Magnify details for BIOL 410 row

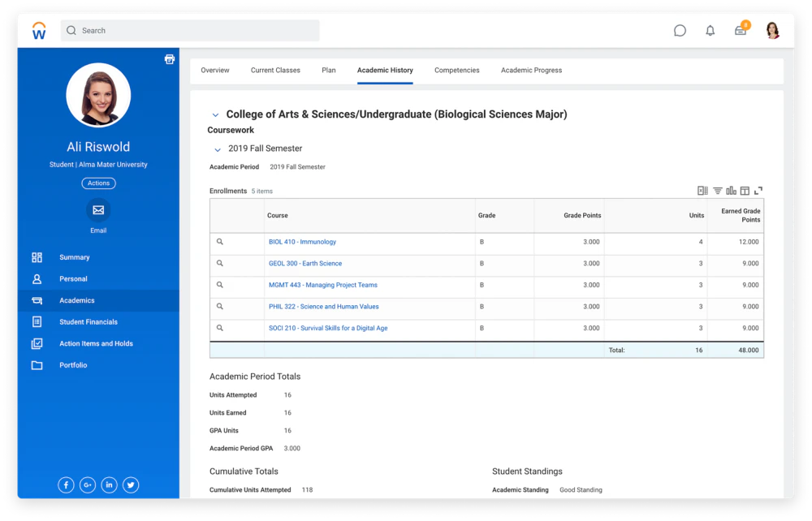coord(220,241)
